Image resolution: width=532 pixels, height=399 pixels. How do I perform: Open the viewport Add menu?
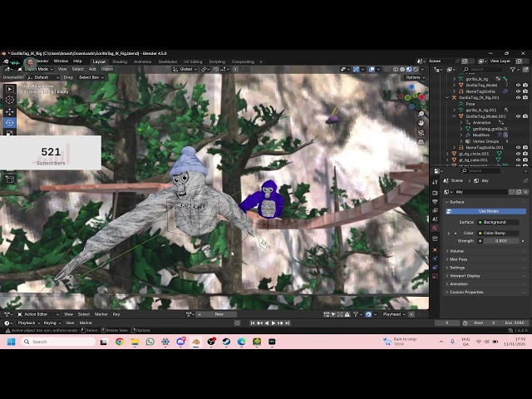[x=92, y=69]
